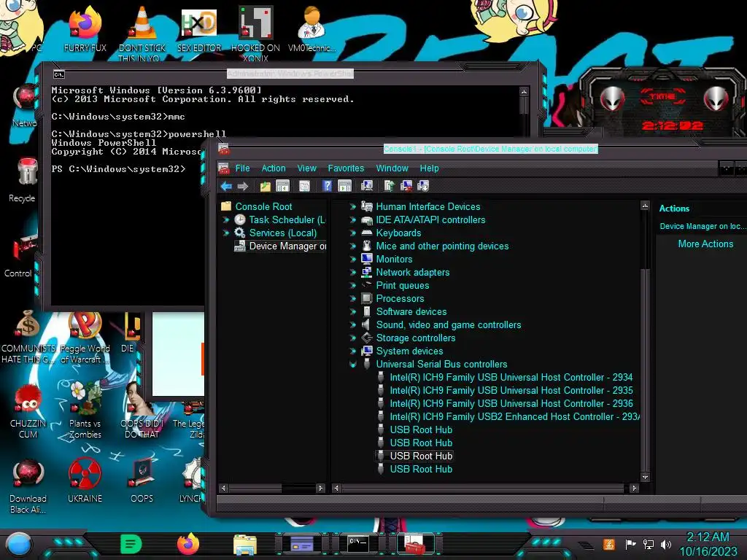The height and width of the screenshot is (560, 747).
Task: Open the Firefox desktop shortcut
Action: (85, 29)
